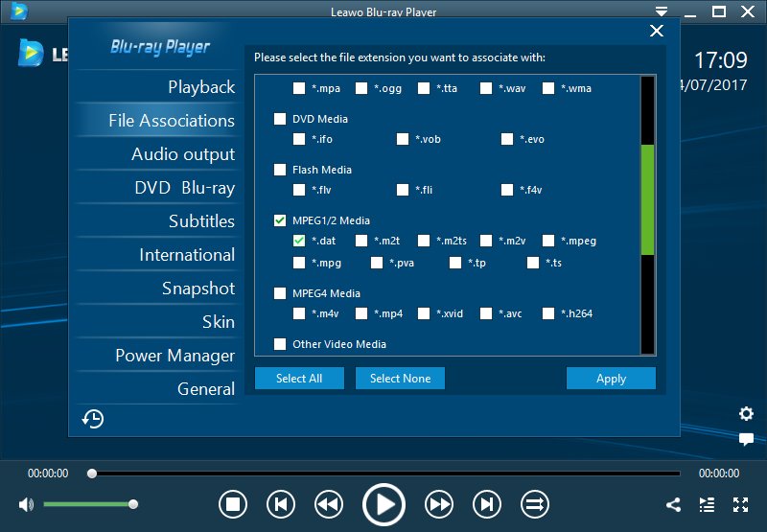Enable the *.vob extension checkbox
Viewport: 767px width, 532px height.
403,139
